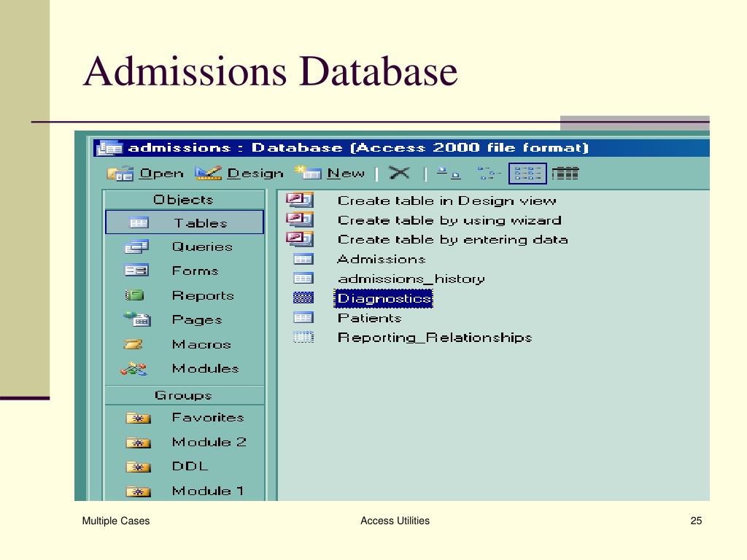Click the Admissions table icon
This screenshot has width=747, height=560.
pos(303,259)
